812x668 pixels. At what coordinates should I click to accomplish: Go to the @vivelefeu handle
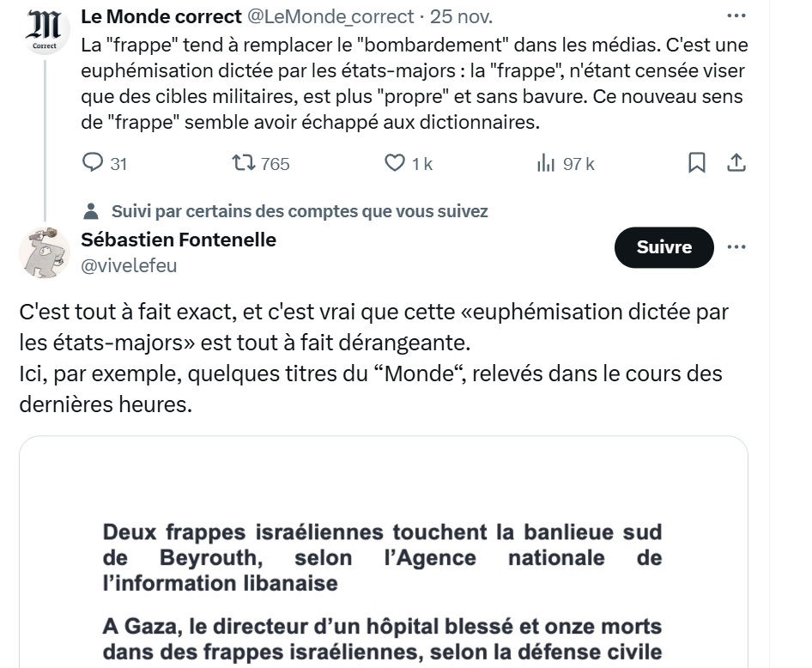[129, 265]
